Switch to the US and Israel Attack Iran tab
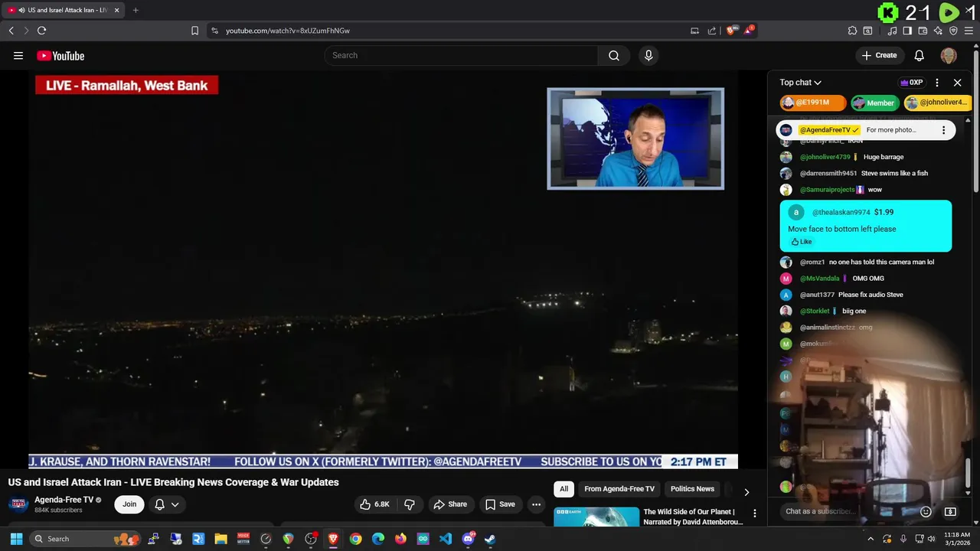 pos(61,10)
